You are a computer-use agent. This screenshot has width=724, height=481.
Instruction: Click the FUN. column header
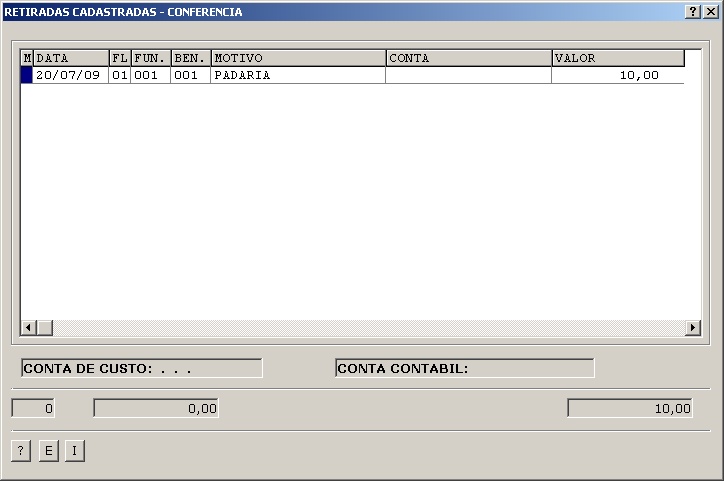click(150, 58)
